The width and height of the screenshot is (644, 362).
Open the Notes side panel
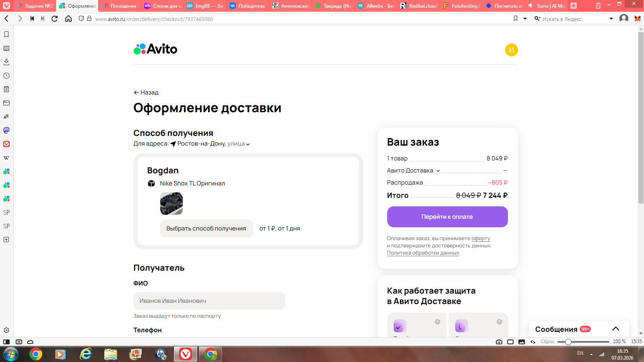click(6, 89)
